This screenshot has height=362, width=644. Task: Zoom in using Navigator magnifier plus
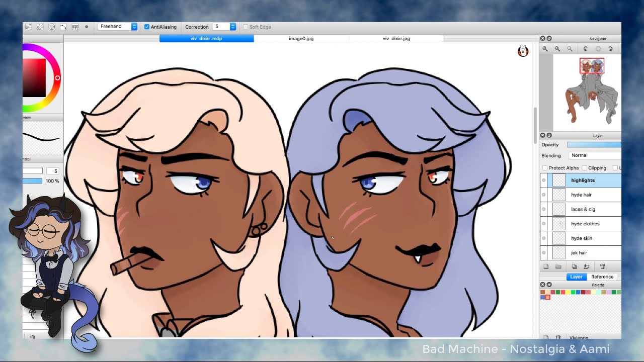pos(545,49)
